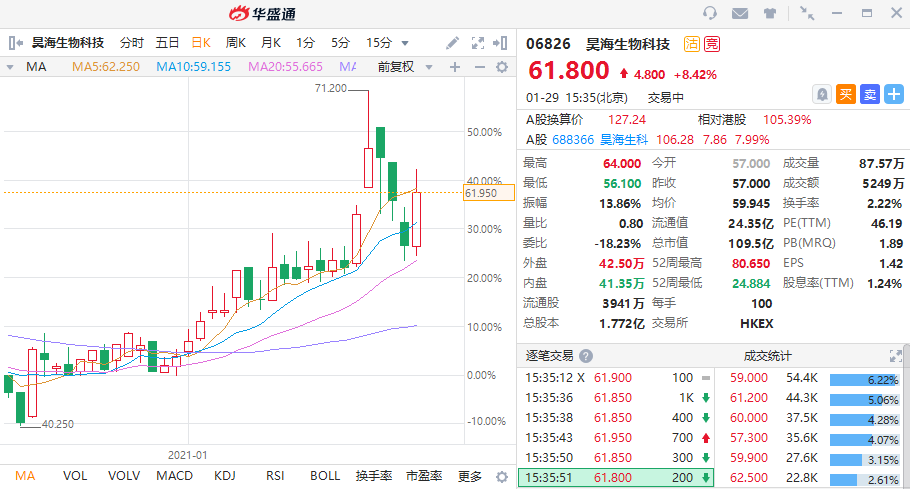Open MA indicator settings gear
Viewport: 910px width, 489px height.
click(x=502, y=67)
